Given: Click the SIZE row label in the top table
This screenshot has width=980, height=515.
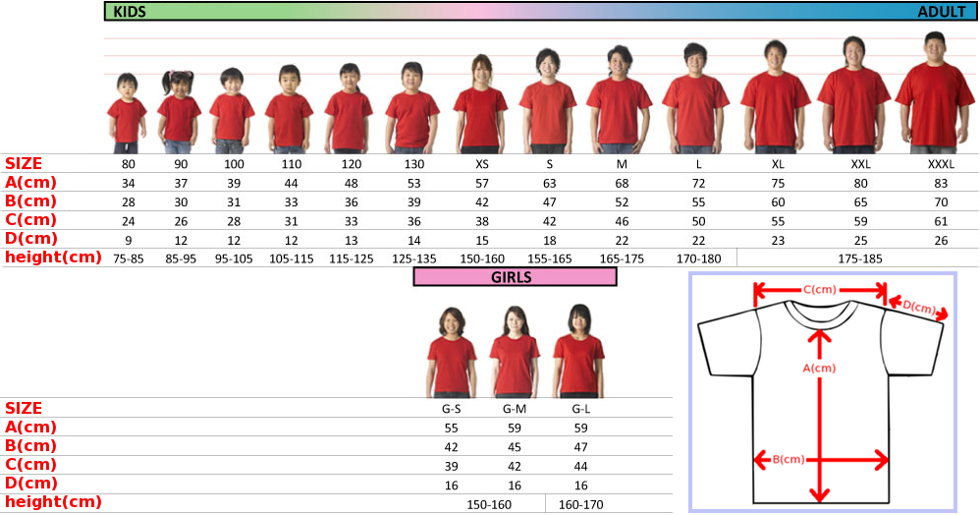Looking at the screenshot, I should [24, 163].
